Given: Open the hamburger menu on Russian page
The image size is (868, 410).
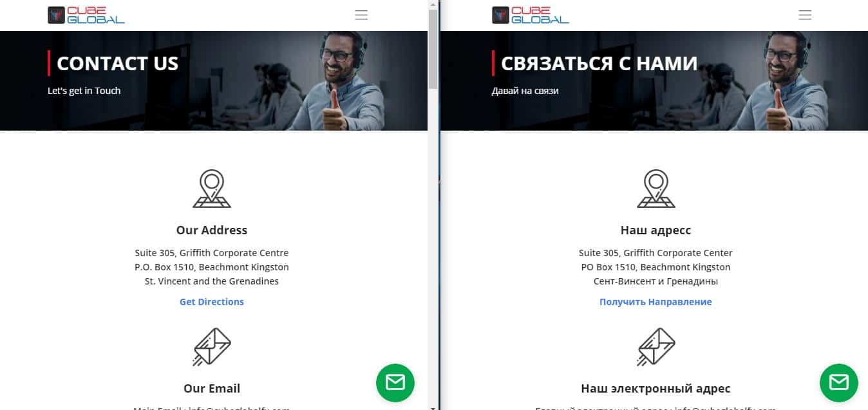Looking at the screenshot, I should [x=805, y=15].
